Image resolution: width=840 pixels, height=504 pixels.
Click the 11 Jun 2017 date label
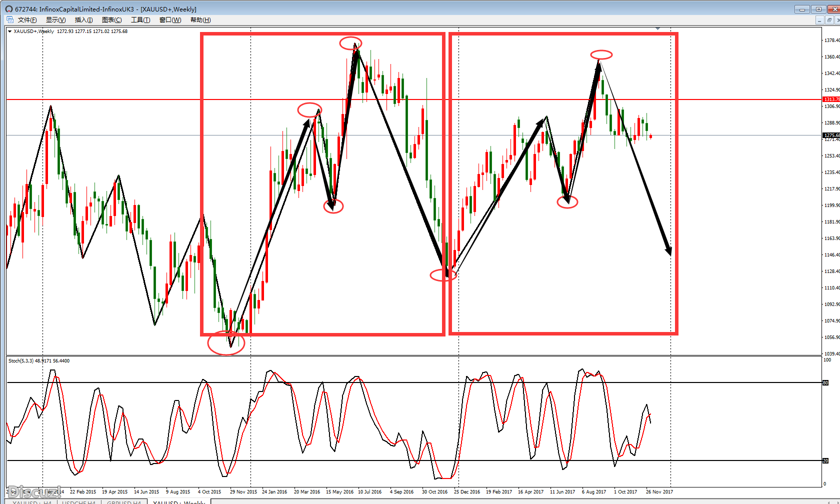click(x=562, y=492)
